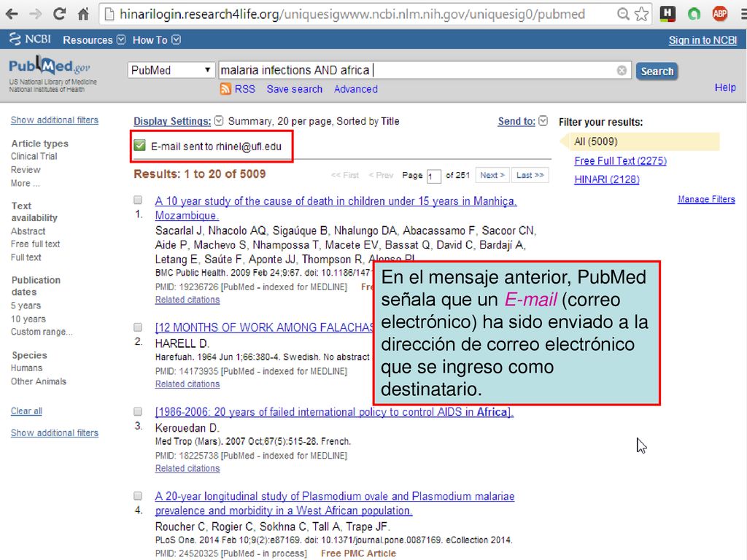Expand the How To dropdown menu
Image resolution: width=747 pixels, height=560 pixels.
pyautogui.click(x=156, y=40)
